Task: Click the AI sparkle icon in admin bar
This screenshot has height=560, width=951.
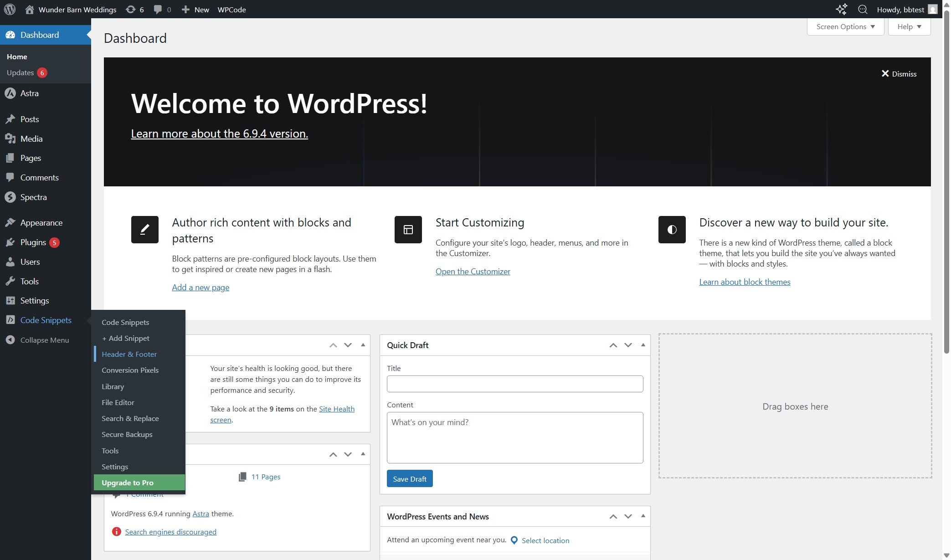Action: [841, 9]
